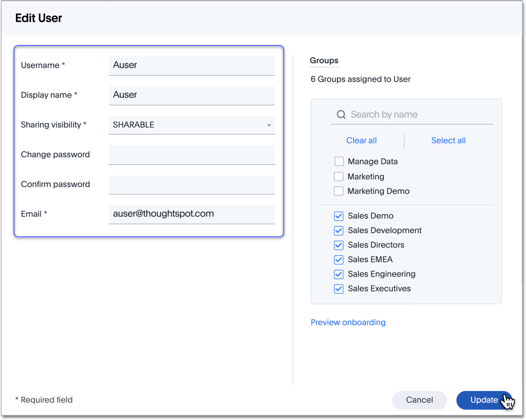This screenshot has height=420, width=526.
Task: Tick the Marketing Demo checkbox
Action: pos(339,191)
